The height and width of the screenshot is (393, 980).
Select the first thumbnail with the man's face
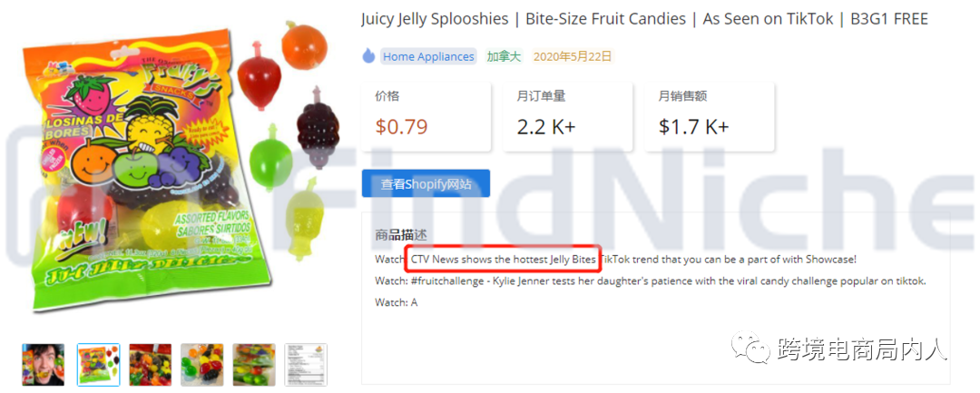(x=44, y=364)
